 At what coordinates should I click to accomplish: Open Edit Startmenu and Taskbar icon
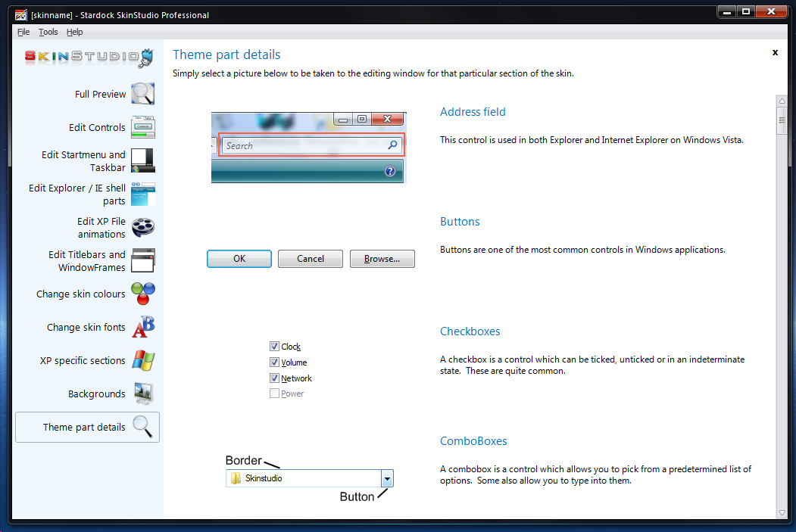click(142, 160)
